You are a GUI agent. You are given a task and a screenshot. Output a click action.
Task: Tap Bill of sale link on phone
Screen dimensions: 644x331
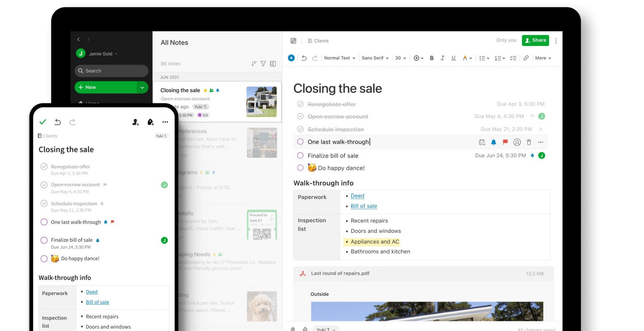[x=97, y=302]
